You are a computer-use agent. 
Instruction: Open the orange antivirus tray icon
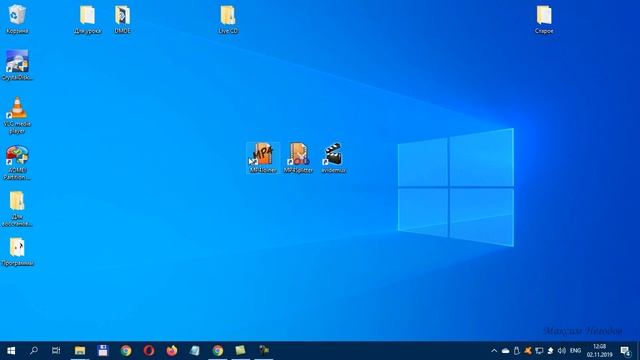click(528, 351)
